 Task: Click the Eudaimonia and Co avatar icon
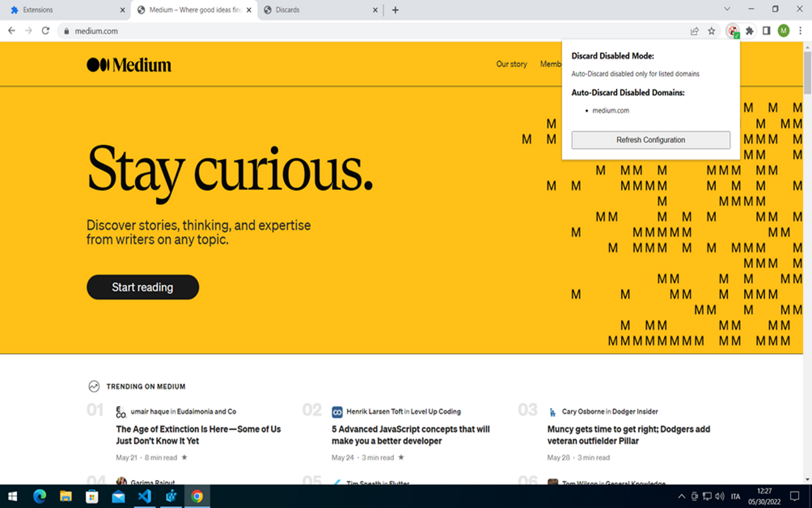tap(121, 411)
